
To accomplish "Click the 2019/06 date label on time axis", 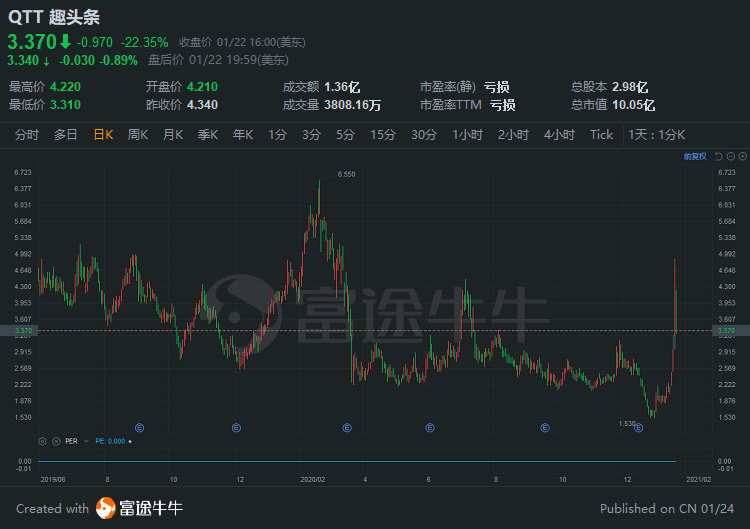I will (53, 479).
